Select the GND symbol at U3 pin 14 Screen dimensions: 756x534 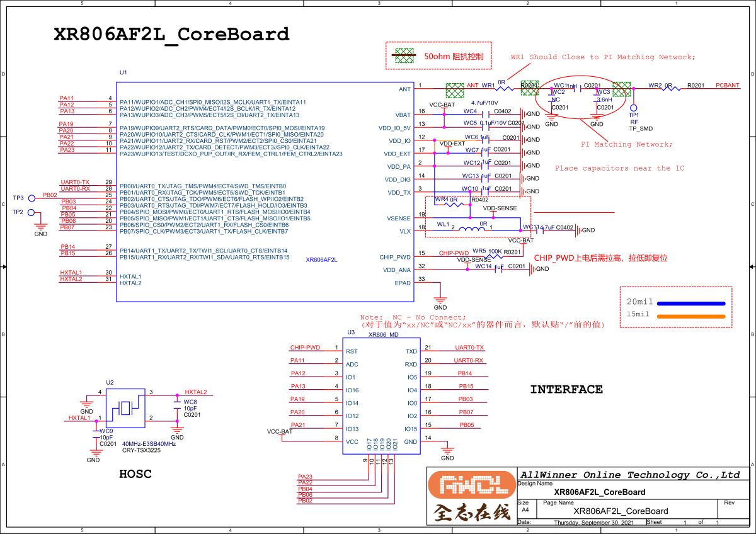tap(448, 451)
